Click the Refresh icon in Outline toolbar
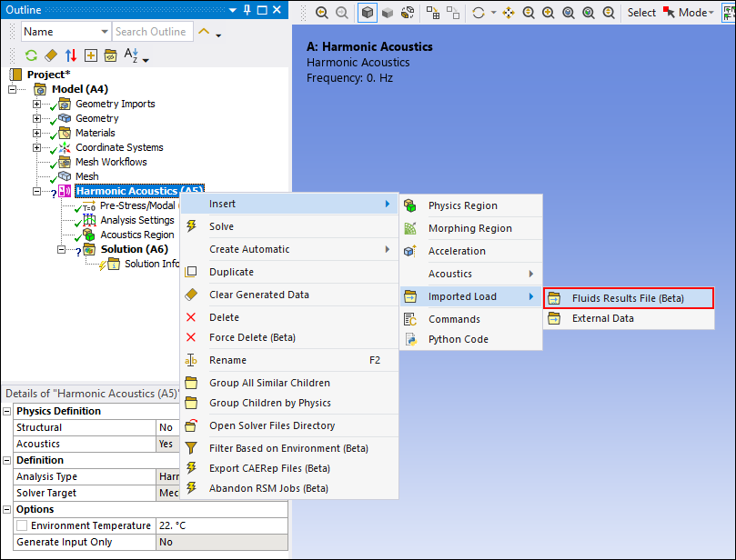 (x=31, y=55)
